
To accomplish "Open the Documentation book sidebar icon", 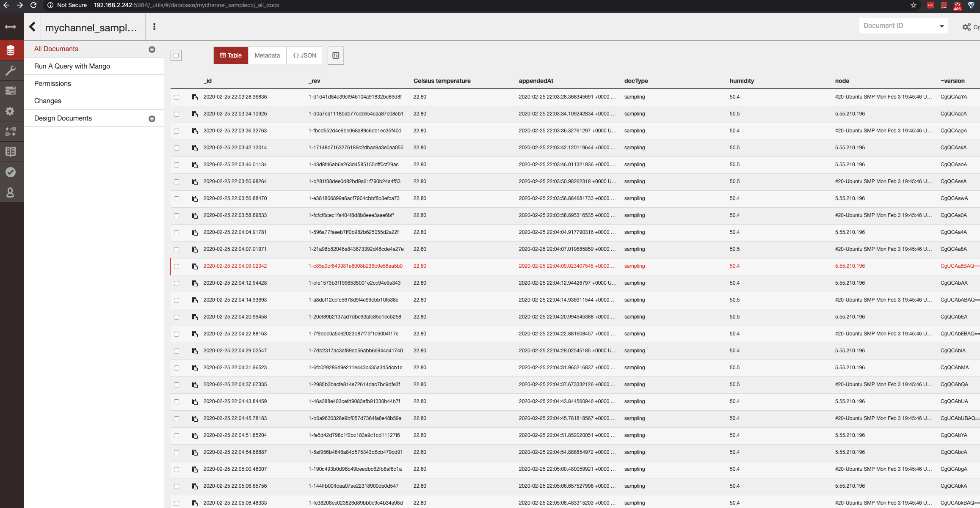I will (11, 151).
